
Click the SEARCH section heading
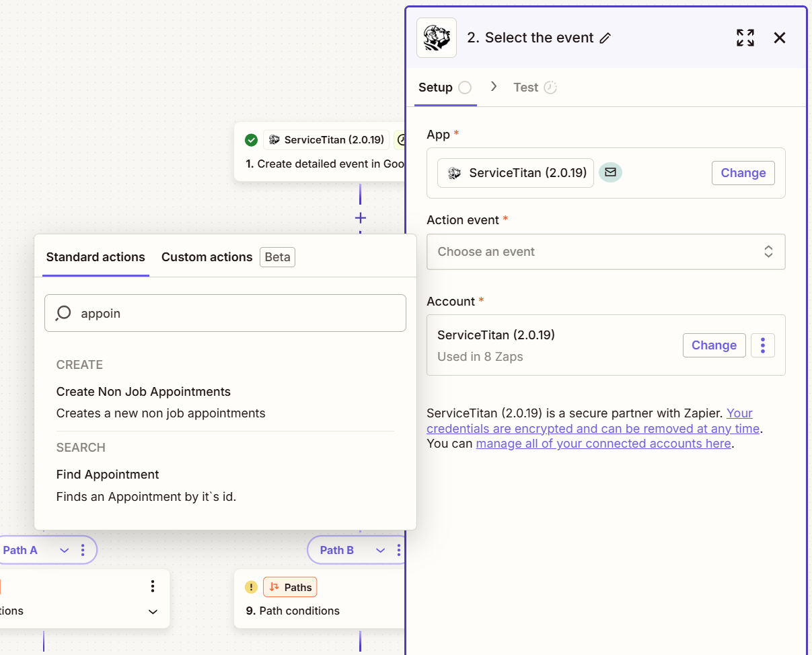pyautogui.click(x=81, y=448)
